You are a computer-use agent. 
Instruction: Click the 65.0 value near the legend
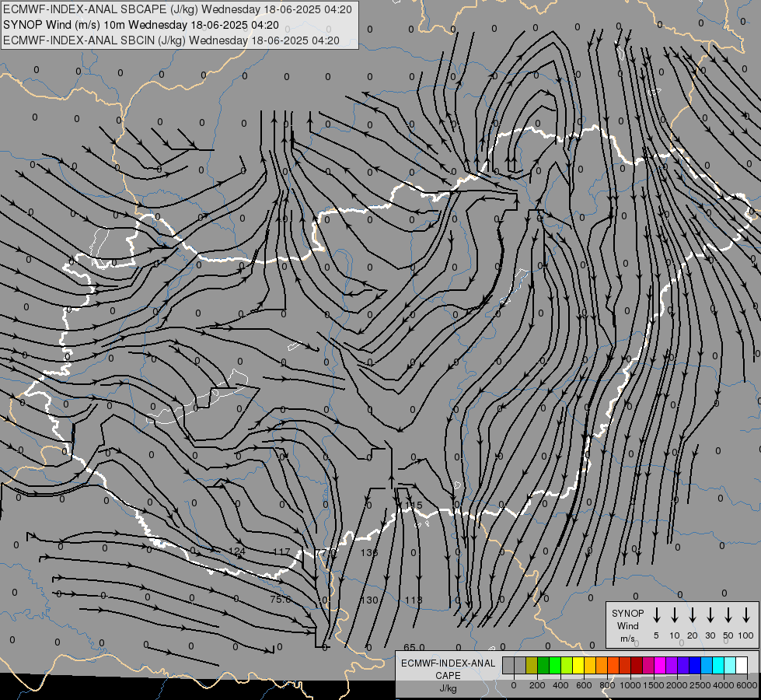tap(414, 647)
